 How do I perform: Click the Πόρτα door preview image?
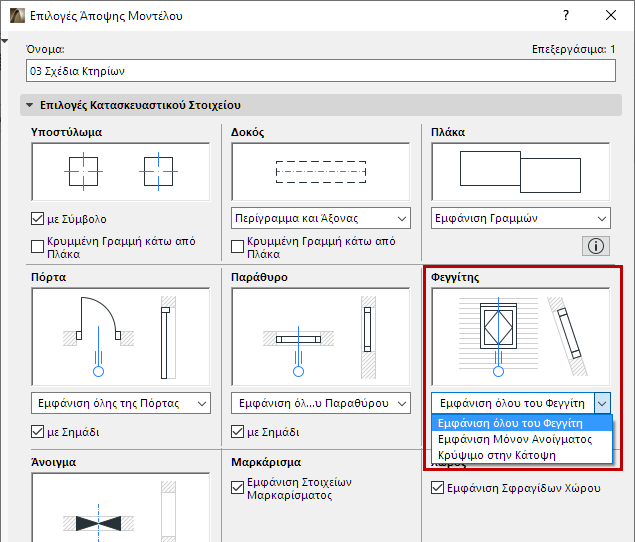(x=121, y=337)
